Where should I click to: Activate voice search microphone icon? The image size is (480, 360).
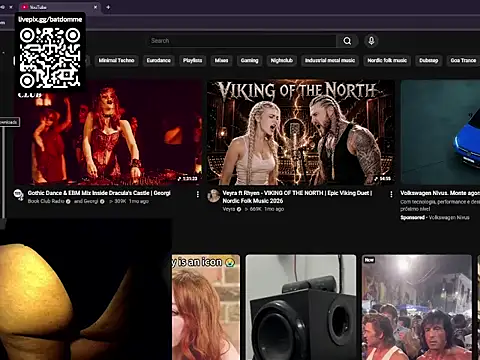point(371,41)
